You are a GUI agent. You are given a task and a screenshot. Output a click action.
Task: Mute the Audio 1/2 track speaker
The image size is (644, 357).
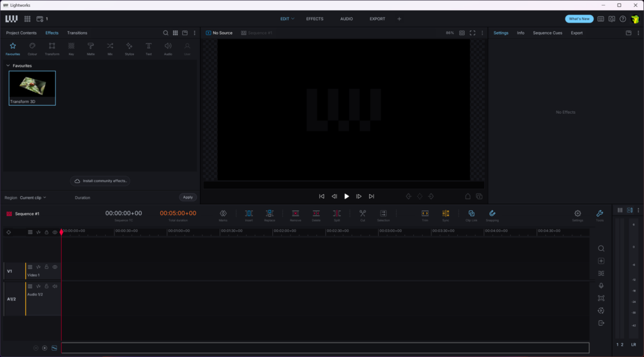55,287
